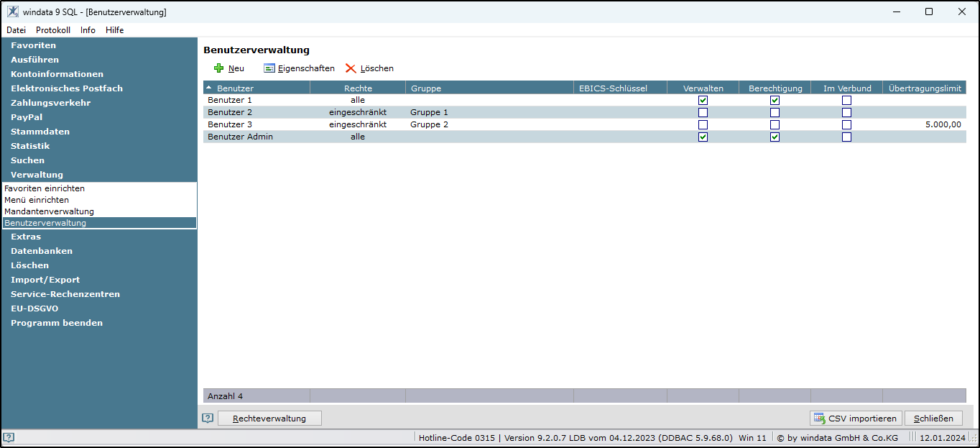The height and width of the screenshot is (448, 980).
Task: Click the Schließen button
Action: [933, 419]
